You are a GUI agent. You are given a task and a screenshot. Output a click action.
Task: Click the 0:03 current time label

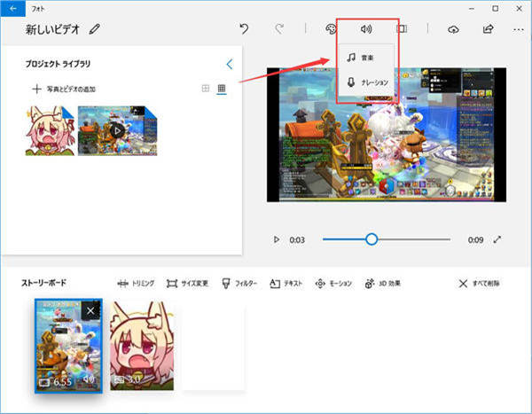click(x=297, y=240)
